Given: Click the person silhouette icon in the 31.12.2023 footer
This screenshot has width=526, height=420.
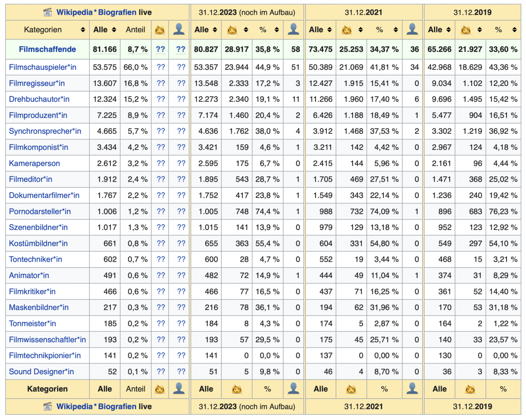Looking at the screenshot, I should pos(294,388).
